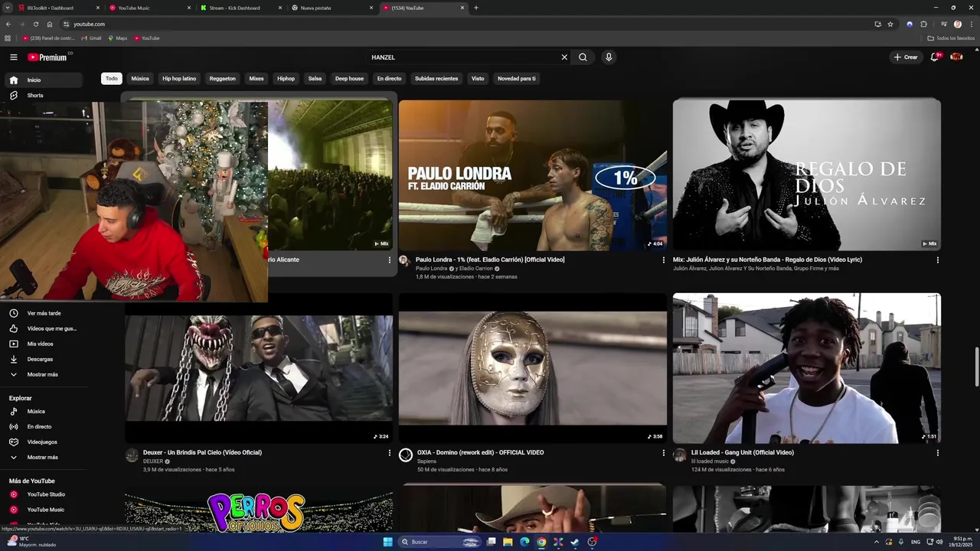
Task: Select the Hip hop latino filter chip
Action: [179, 79]
